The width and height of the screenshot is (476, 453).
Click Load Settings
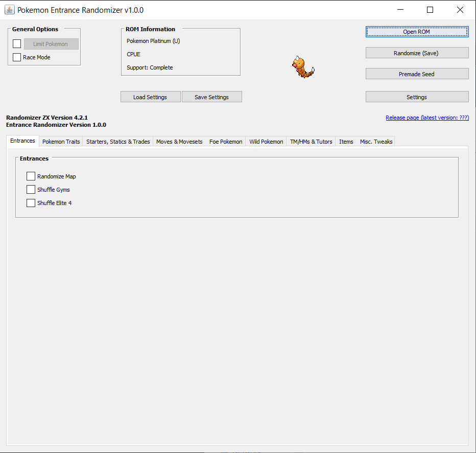click(x=150, y=97)
